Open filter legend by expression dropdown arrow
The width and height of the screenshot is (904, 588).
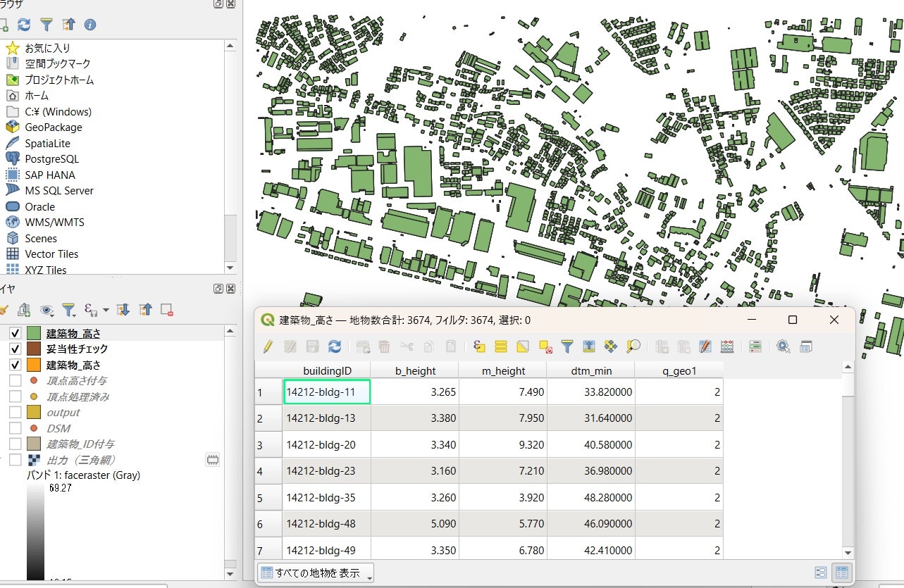click(x=106, y=310)
